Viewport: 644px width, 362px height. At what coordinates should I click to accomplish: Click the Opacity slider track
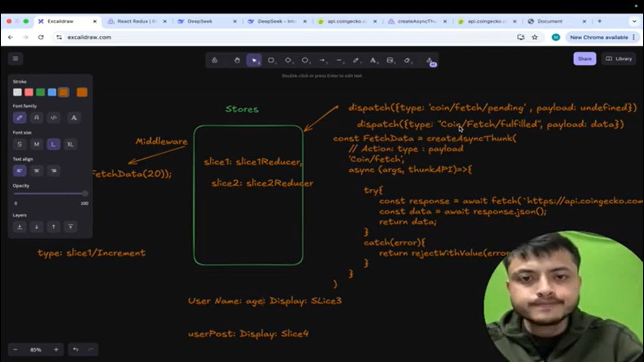50,194
